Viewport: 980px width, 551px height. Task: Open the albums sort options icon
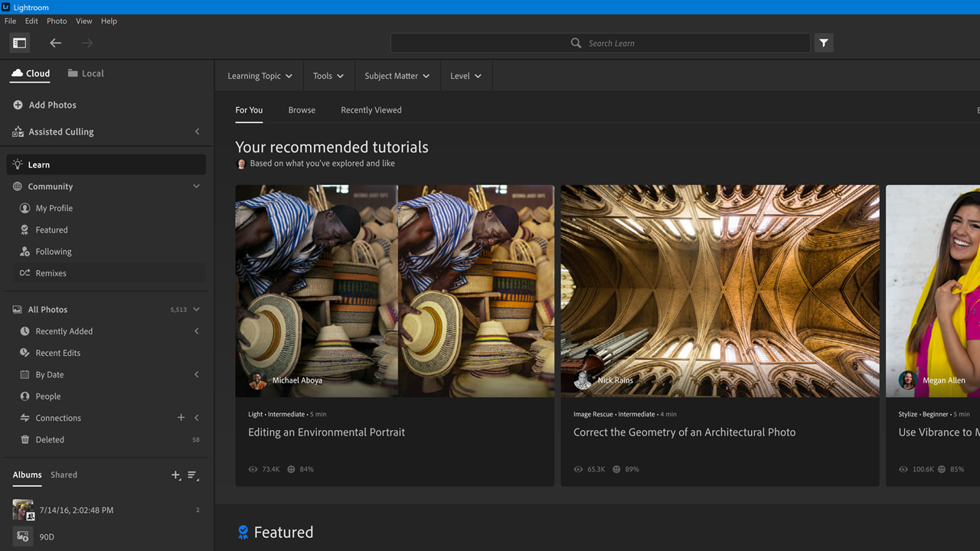(x=193, y=475)
